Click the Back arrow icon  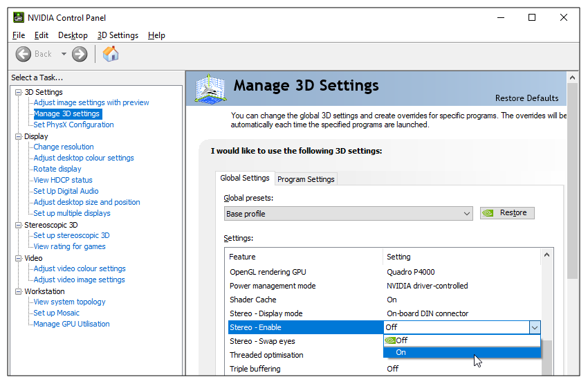pyautogui.click(x=23, y=54)
